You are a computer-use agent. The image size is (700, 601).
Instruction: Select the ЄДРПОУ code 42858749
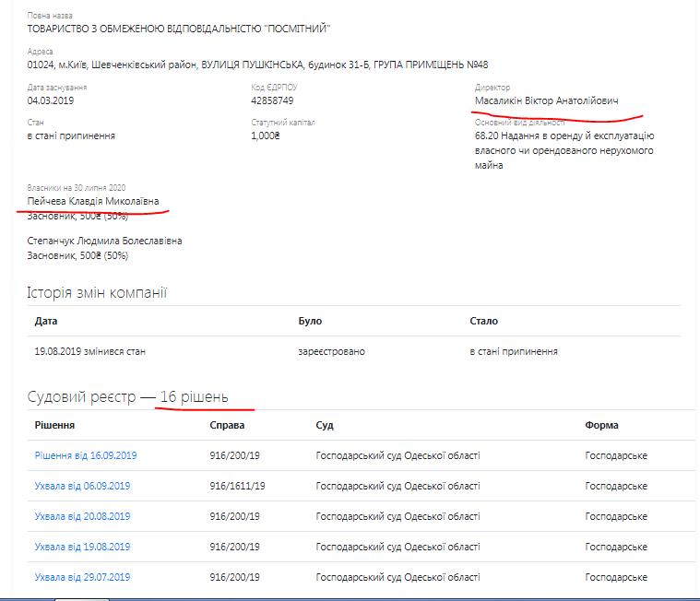[272, 100]
